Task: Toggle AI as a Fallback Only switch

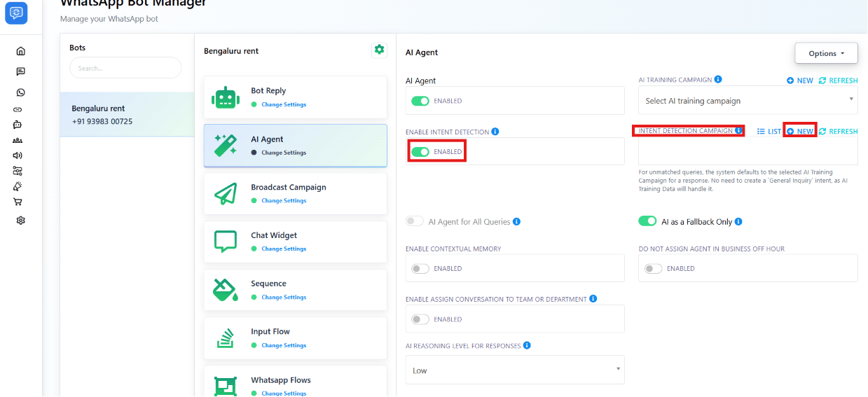Action: click(647, 221)
